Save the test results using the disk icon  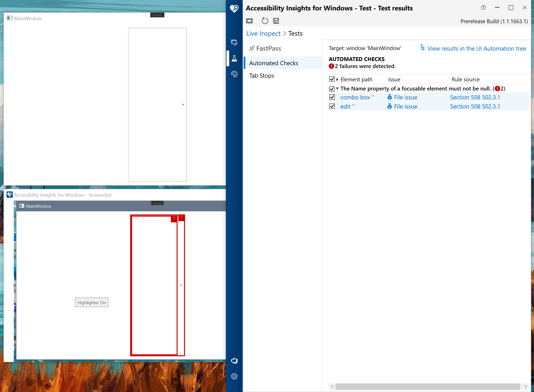[276, 21]
